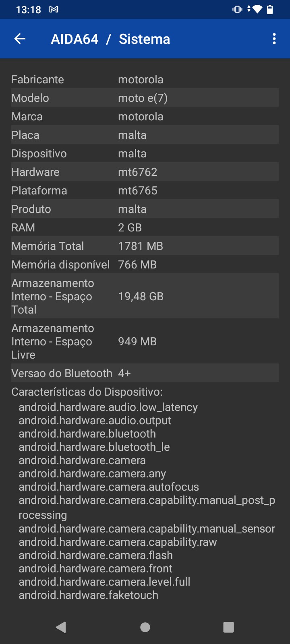This screenshot has width=290, height=644.
Task: Tap the vibrate mode status icon
Action: coord(237,9)
